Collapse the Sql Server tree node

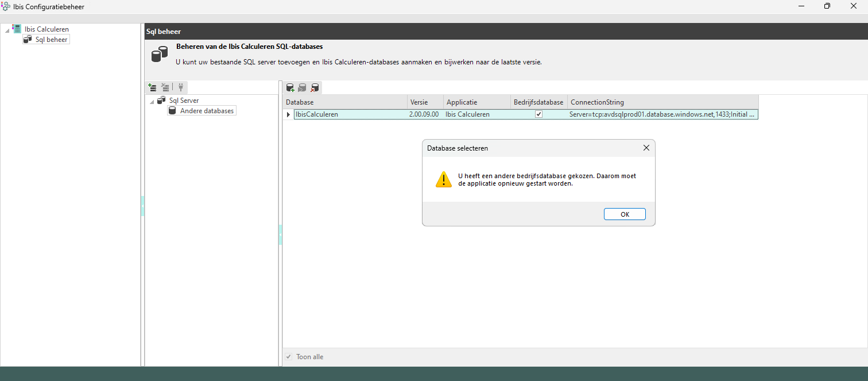[x=153, y=100]
